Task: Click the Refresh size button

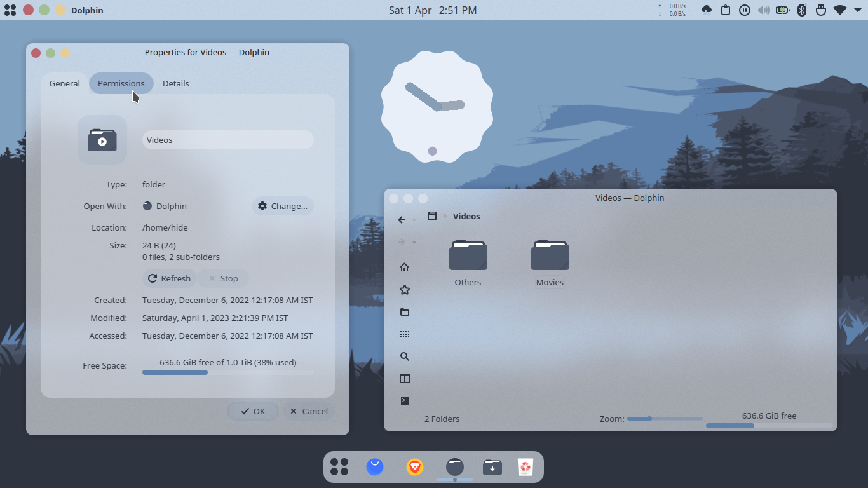Action: pos(170,279)
